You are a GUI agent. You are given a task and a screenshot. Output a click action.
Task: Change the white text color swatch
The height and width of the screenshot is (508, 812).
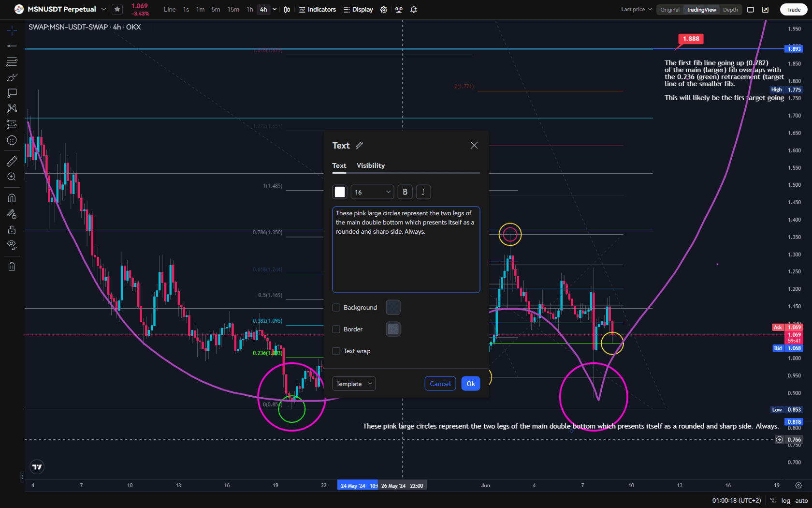[x=340, y=192]
